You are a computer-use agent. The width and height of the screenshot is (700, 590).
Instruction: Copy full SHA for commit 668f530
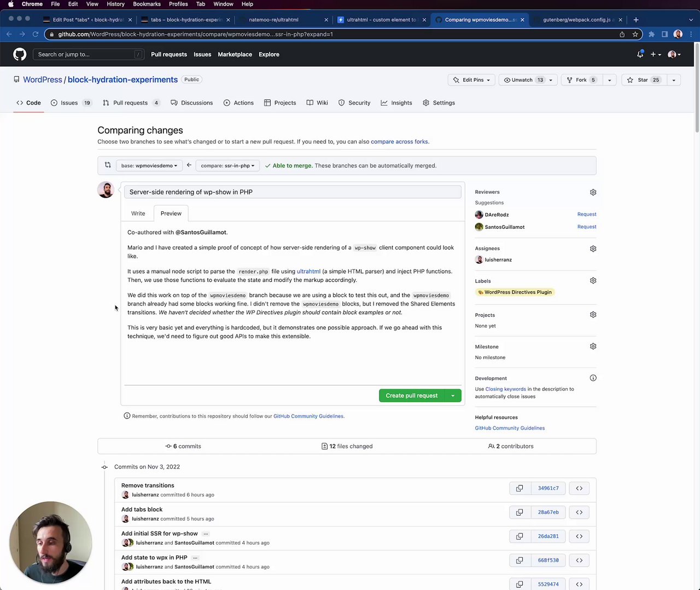[x=520, y=560]
